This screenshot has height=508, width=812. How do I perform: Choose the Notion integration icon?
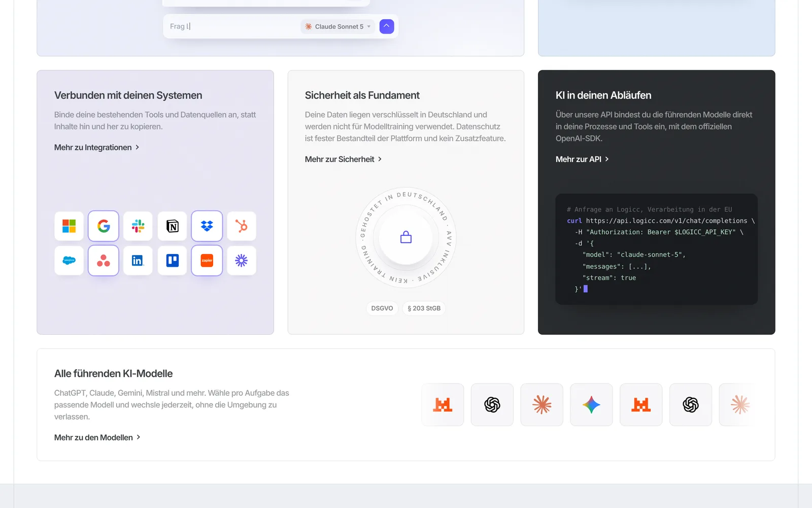[x=173, y=226]
